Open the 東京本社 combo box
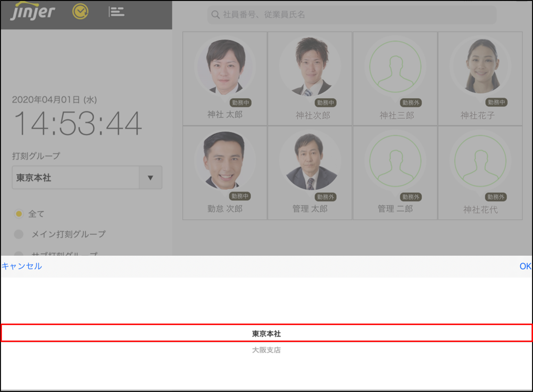This screenshot has width=533, height=392. coord(75,178)
